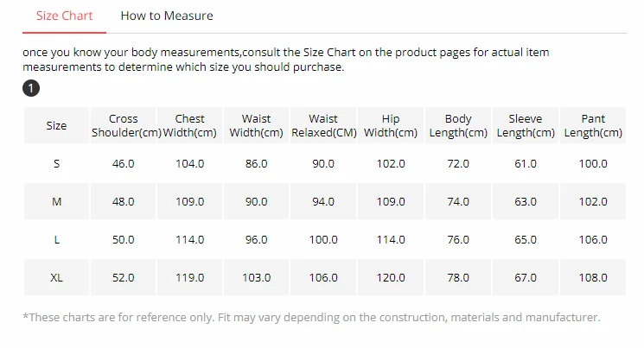
Task: Select the Size column header
Action: (x=56, y=126)
